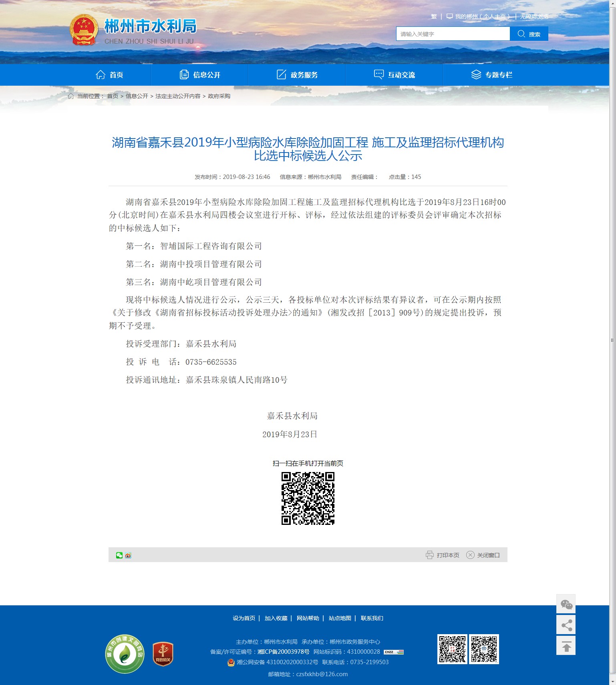Click the printer icon for 打印本页

click(430, 555)
